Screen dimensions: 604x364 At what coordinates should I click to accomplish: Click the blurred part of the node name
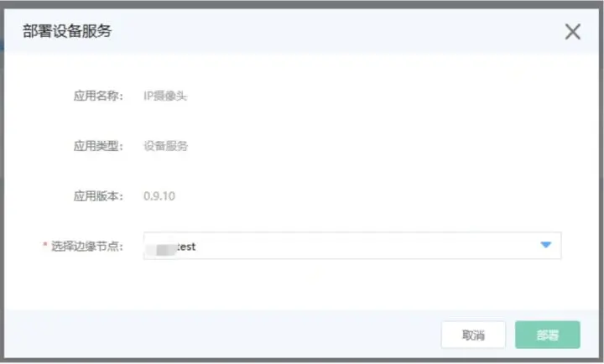[x=161, y=247]
